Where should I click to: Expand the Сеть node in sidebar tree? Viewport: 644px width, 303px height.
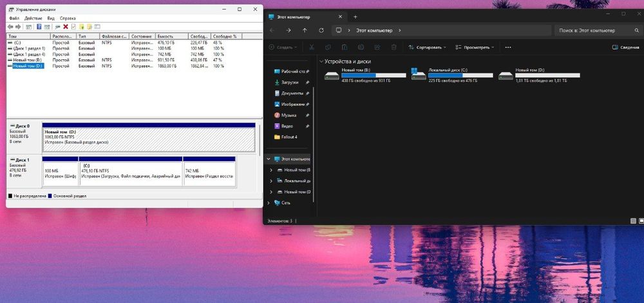click(x=269, y=202)
